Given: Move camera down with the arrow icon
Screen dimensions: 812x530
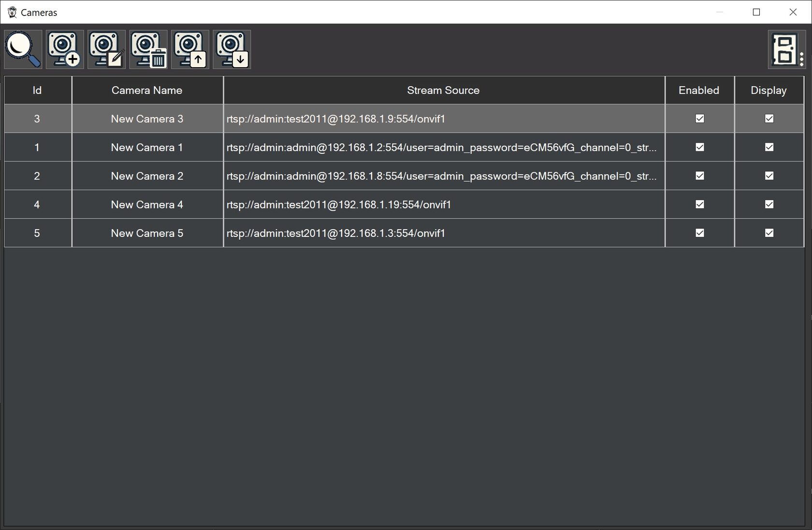Looking at the screenshot, I should (232, 49).
